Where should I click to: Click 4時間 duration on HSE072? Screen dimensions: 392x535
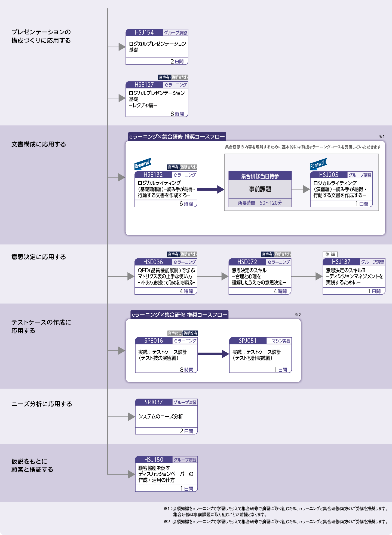[280, 291]
